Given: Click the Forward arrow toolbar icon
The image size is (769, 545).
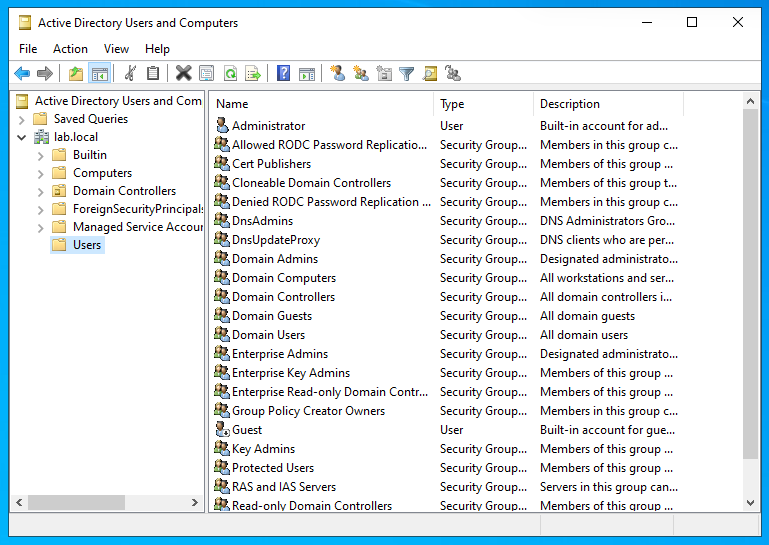Looking at the screenshot, I should tap(45, 74).
